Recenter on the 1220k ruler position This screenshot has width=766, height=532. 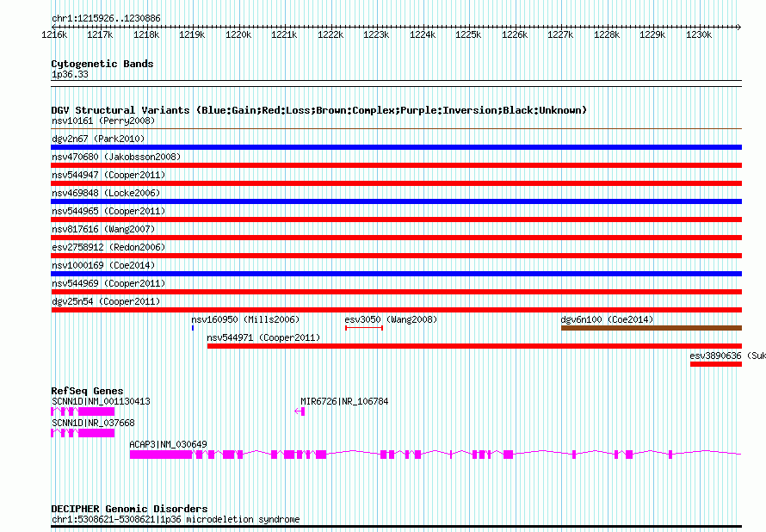238,35
